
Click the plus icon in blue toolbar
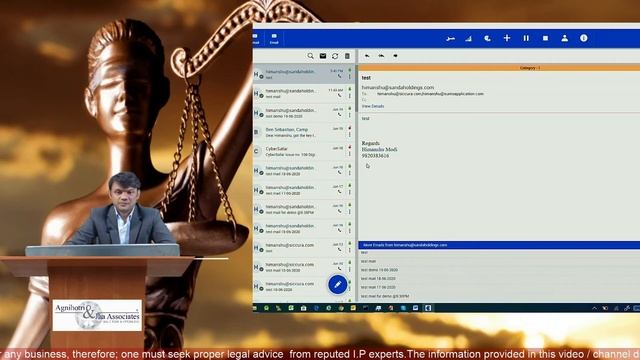pyautogui.click(x=507, y=38)
